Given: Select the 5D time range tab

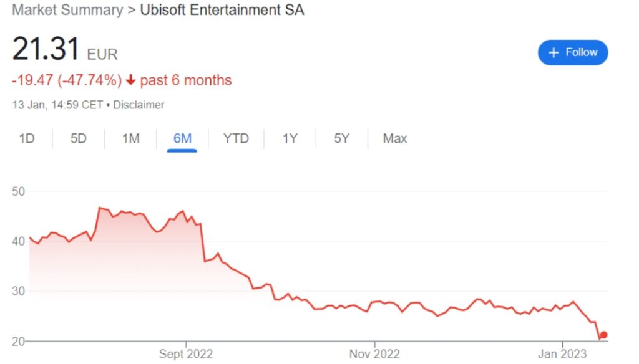Looking at the screenshot, I should [78, 138].
